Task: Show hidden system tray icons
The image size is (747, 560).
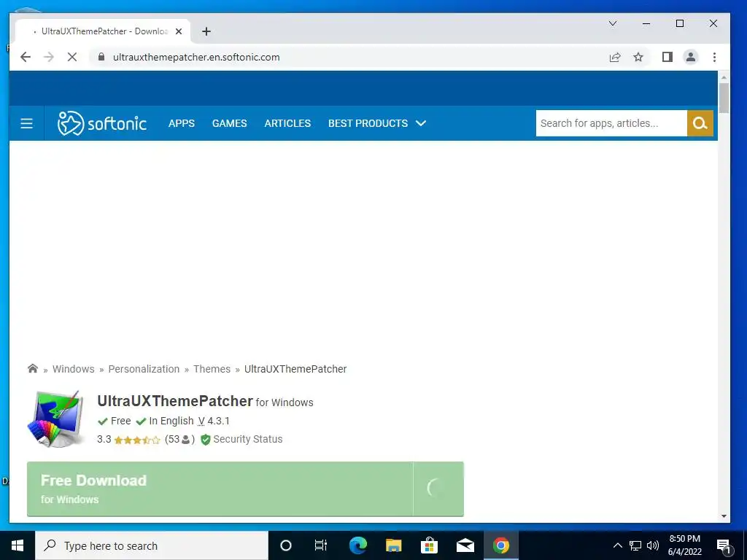Action: click(617, 545)
